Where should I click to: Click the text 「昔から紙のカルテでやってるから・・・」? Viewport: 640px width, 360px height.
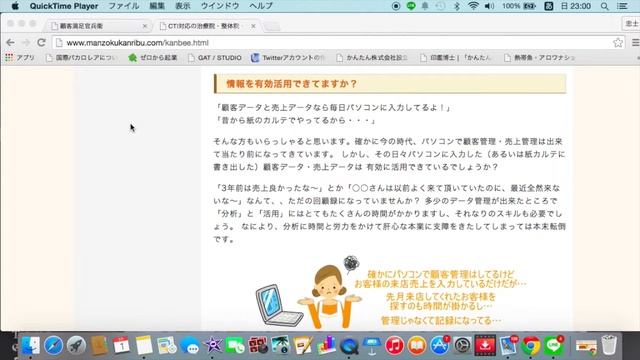[x=295, y=120]
